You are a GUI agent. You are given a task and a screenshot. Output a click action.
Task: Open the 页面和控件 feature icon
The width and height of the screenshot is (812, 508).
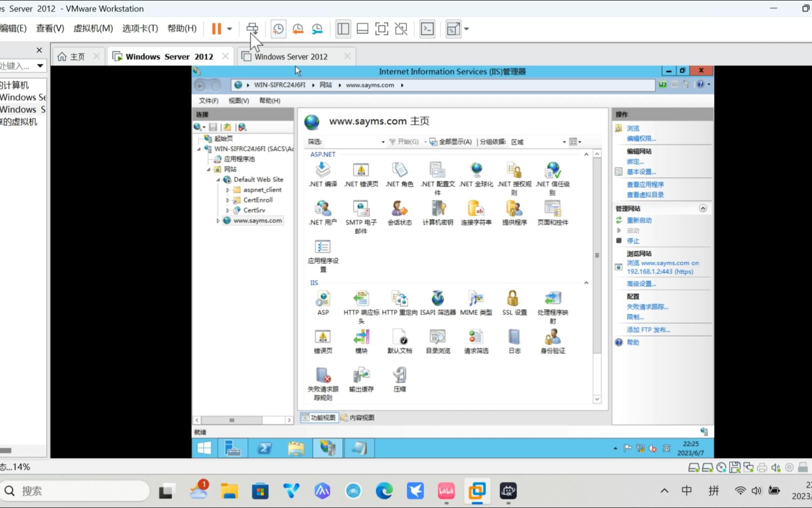tap(553, 213)
